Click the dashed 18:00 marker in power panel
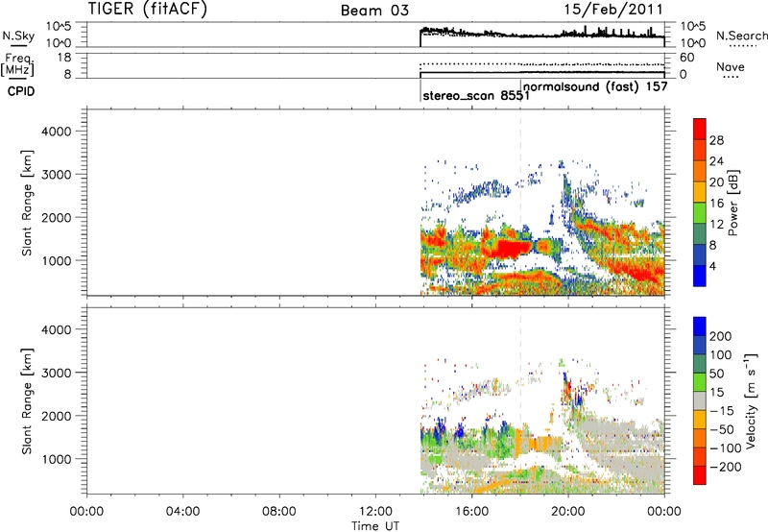The image size is (768, 532). click(520, 202)
